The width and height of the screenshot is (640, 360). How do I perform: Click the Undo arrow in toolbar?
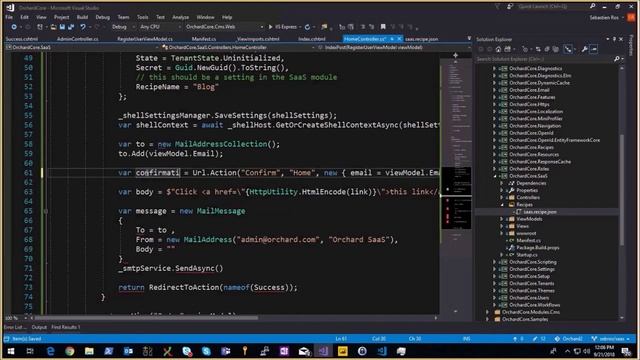[83, 27]
